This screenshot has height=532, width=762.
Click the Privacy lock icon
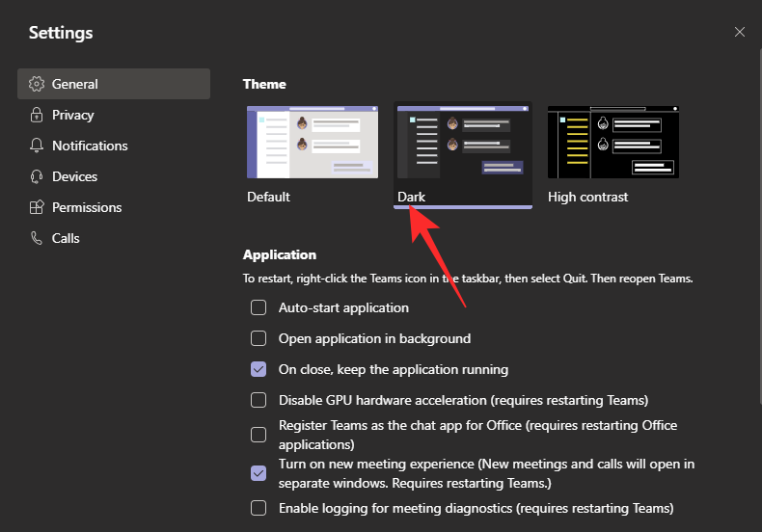[37, 115]
